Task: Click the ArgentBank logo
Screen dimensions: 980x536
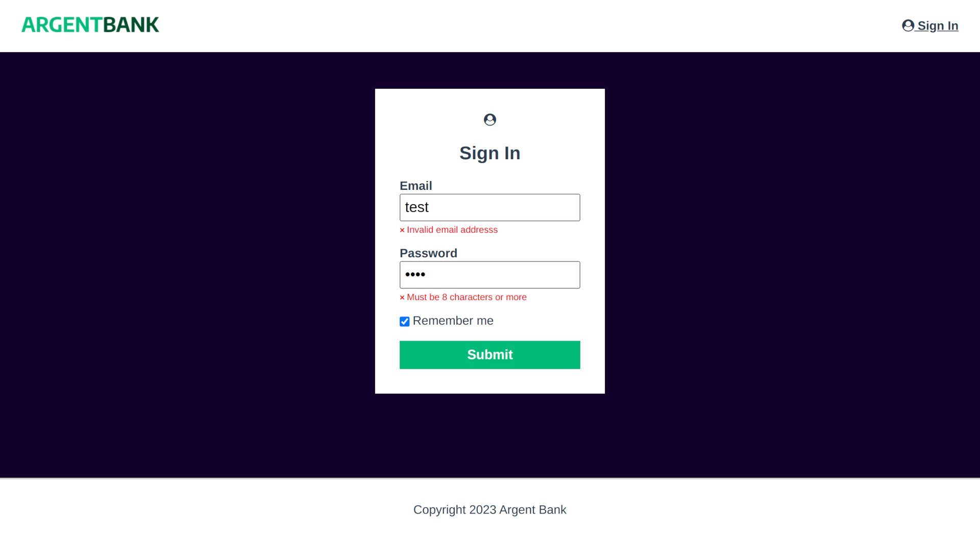Action: pos(90,24)
